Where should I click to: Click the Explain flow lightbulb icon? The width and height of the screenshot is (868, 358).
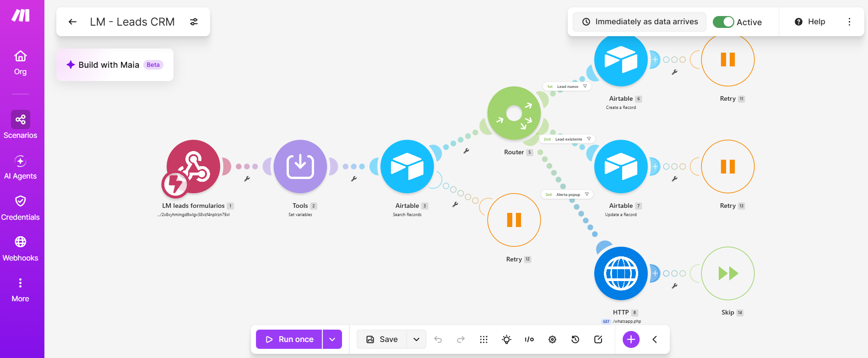click(x=506, y=339)
